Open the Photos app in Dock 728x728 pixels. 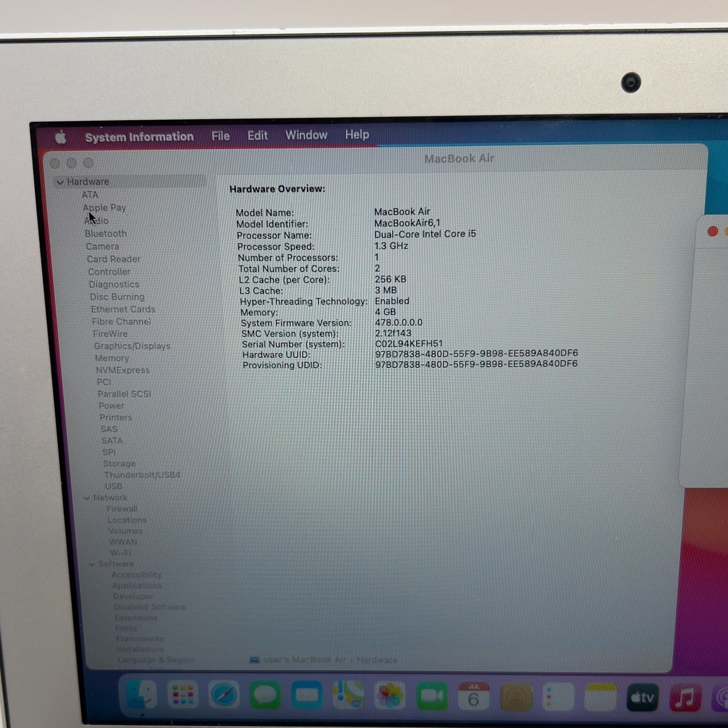pyautogui.click(x=390, y=696)
